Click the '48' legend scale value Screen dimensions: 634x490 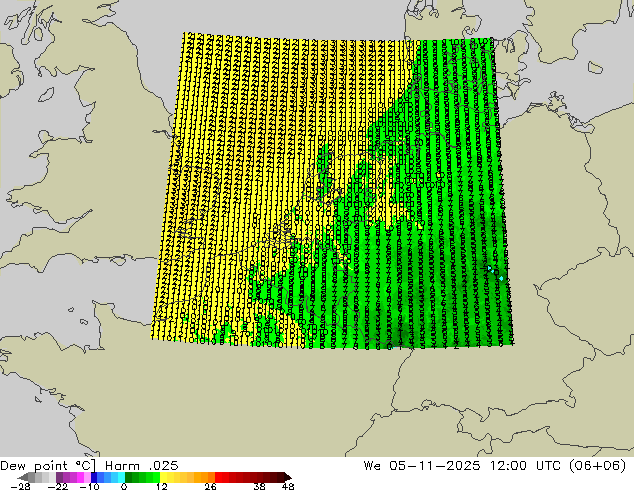click(x=288, y=486)
